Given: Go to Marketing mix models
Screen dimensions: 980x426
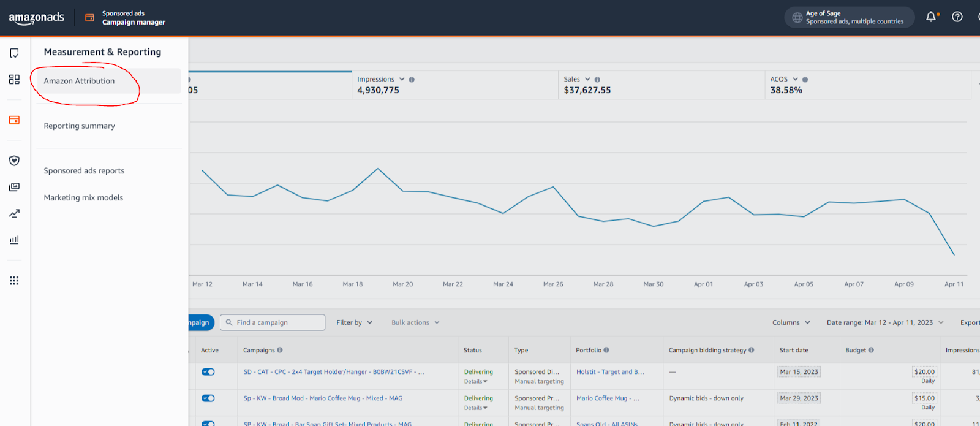Looking at the screenshot, I should pos(83,197).
